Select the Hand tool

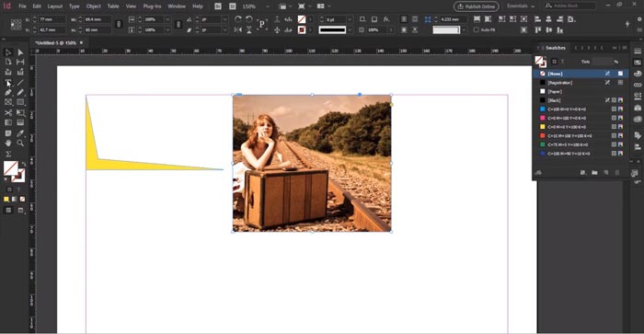pos(7,143)
